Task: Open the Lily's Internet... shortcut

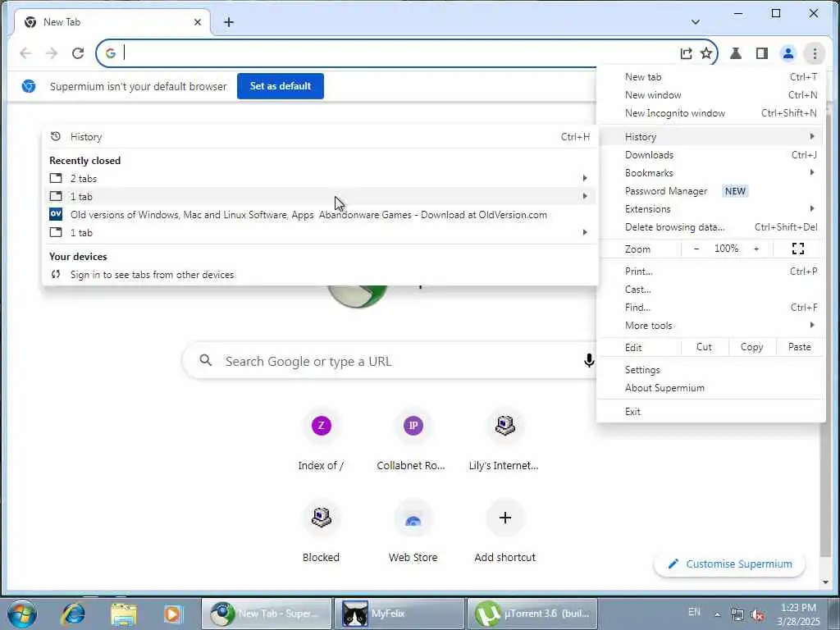Action: pyautogui.click(x=504, y=441)
